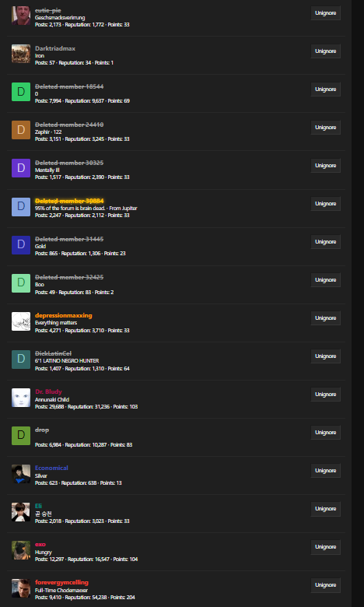Click orange D avatar of Deleted-member-24410
Image resolution: width=364 pixels, height=607 pixels.
point(21,130)
